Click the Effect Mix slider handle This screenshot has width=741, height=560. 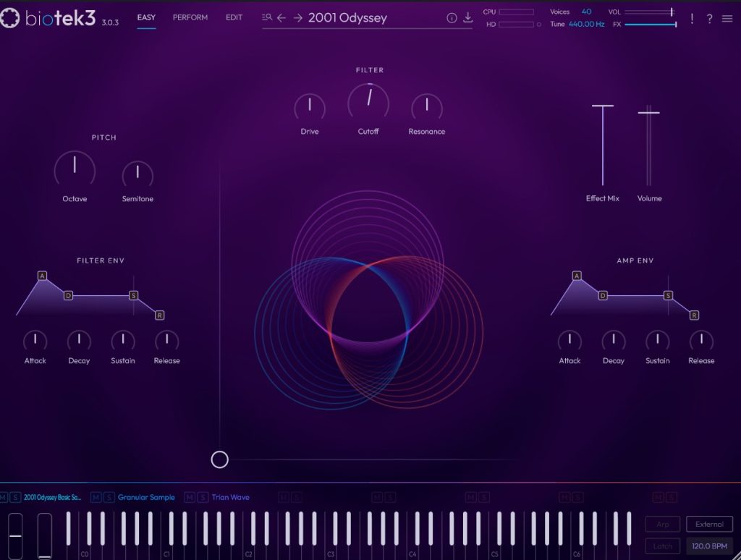click(x=603, y=106)
